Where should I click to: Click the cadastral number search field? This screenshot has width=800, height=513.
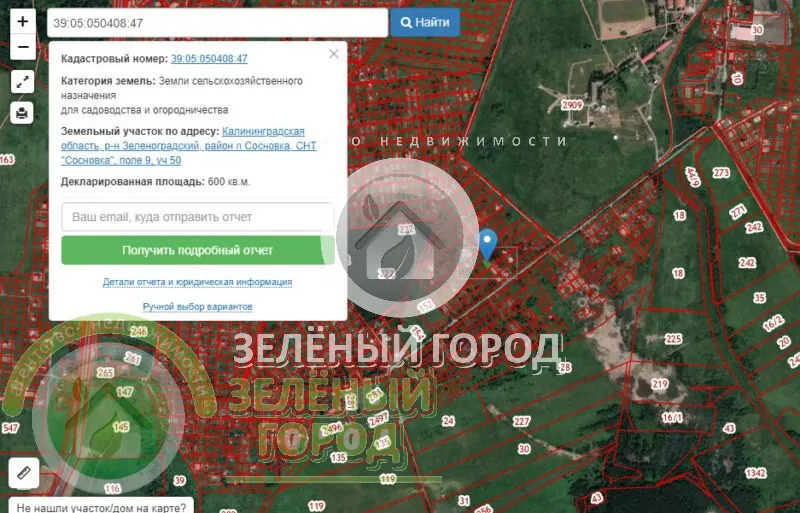[217, 22]
